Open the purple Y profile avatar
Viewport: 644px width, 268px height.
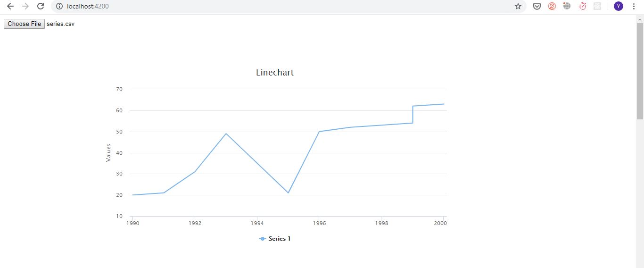click(619, 6)
